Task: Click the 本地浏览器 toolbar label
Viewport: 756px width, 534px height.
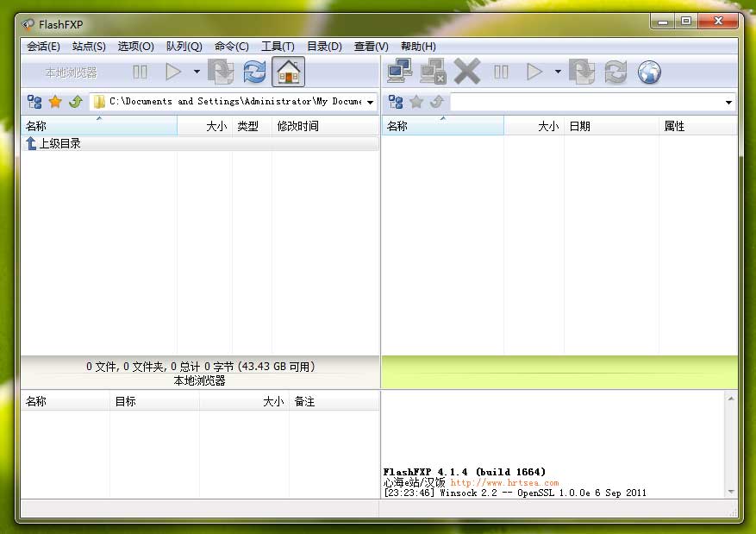Action: tap(71, 72)
